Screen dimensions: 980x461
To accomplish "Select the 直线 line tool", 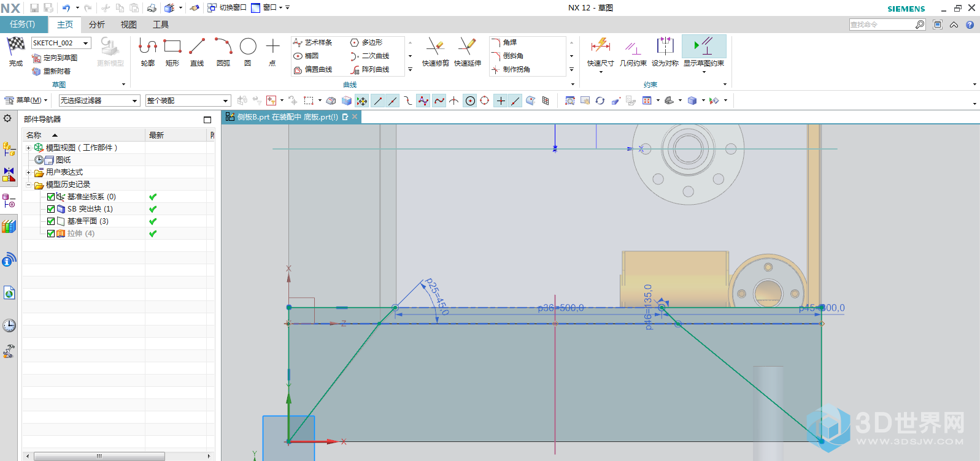I will coord(197,51).
